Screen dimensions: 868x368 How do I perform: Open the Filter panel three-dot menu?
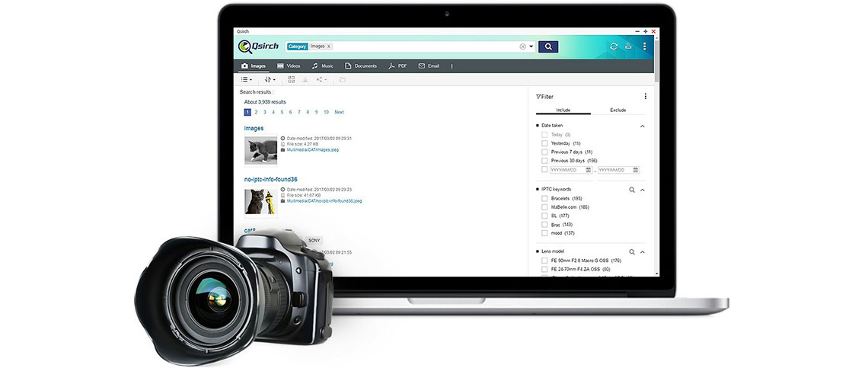pos(645,97)
